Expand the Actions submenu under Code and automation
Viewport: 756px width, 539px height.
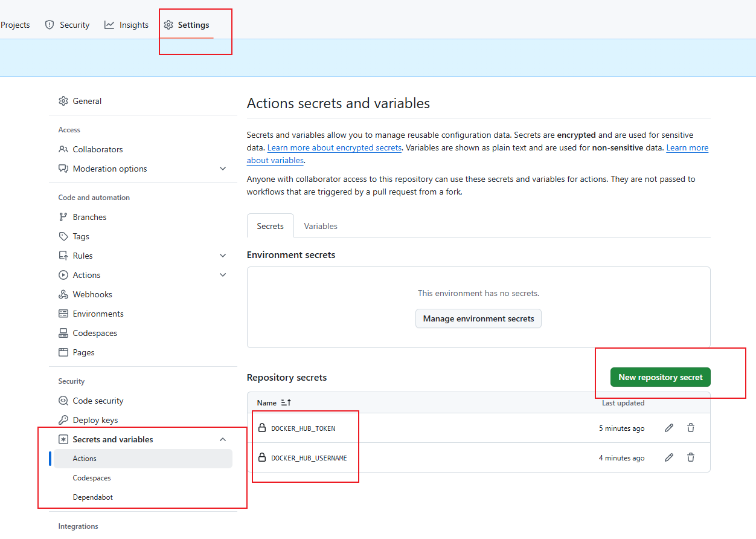click(223, 275)
